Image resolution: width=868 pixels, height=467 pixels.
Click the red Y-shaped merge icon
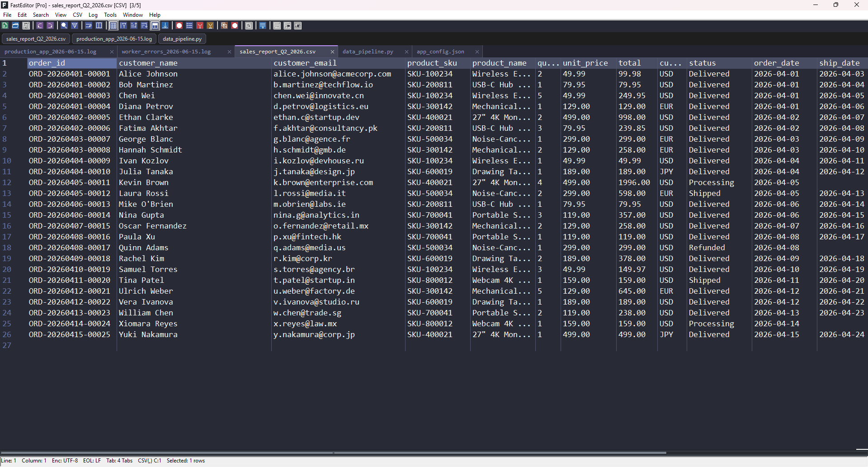(x=200, y=26)
